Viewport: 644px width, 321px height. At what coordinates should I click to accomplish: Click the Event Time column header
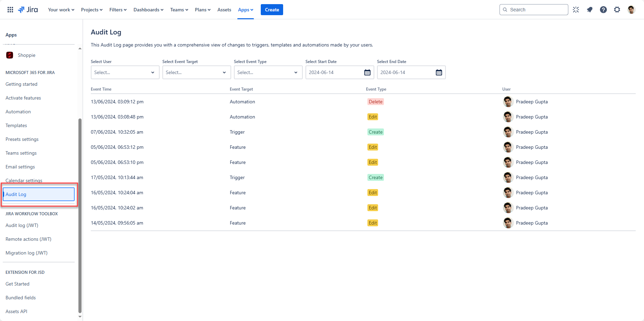pos(101,89)
